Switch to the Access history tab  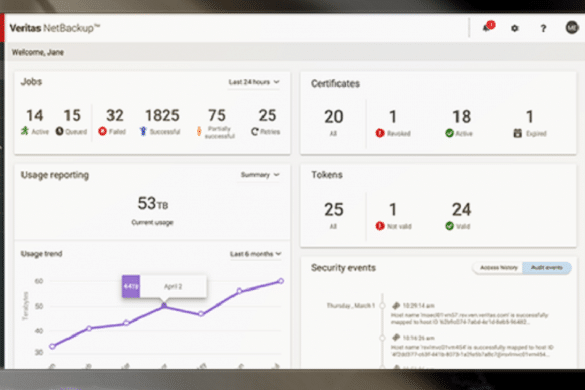click(498, 268)
